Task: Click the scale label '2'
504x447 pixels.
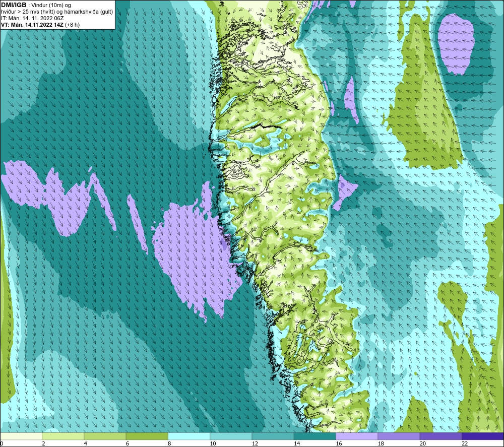Action: point(43,444)
